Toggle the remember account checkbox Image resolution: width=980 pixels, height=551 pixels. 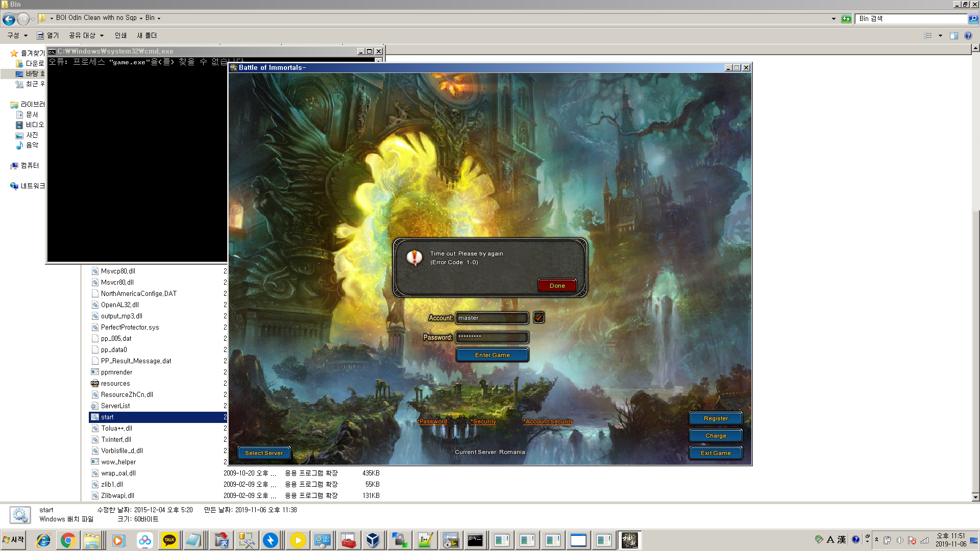click(x=538, y=317)
